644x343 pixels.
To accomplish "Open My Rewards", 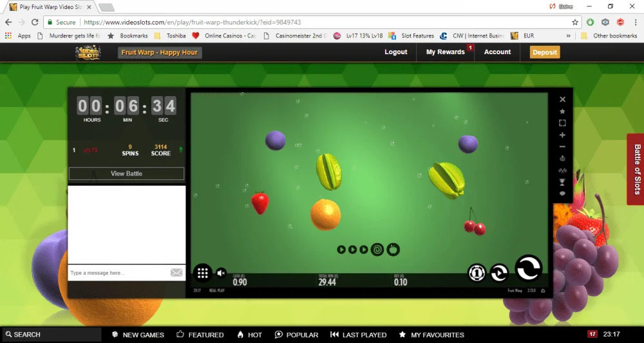I will [445, 52].
